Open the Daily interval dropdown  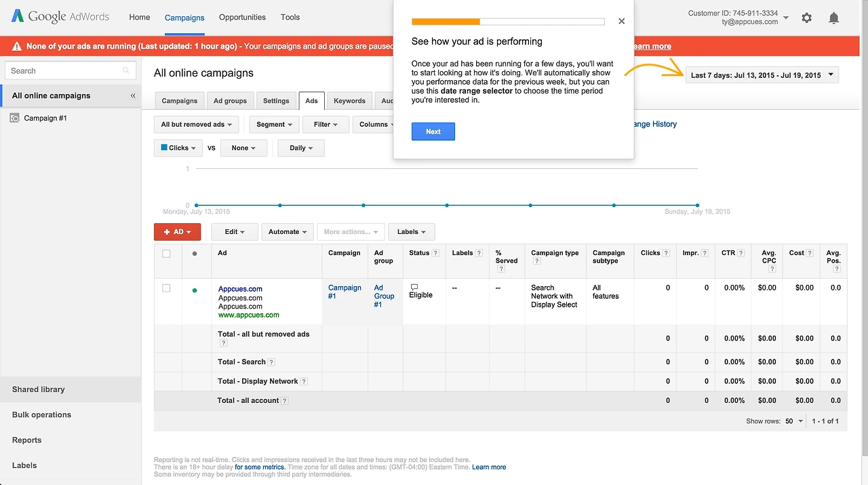click(301, 148)
